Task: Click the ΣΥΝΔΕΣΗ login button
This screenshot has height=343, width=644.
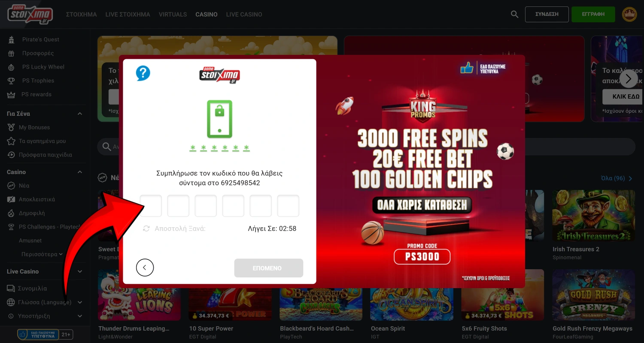Action: click(x=547, y=14)
